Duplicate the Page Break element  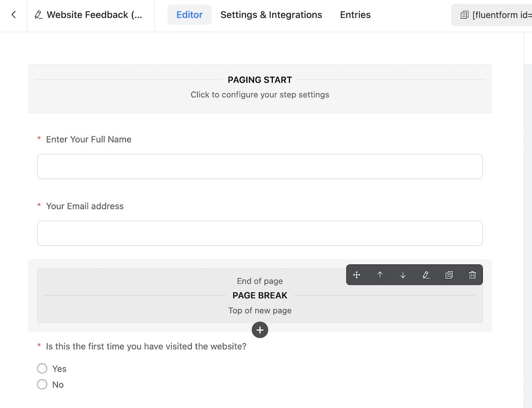449,275
